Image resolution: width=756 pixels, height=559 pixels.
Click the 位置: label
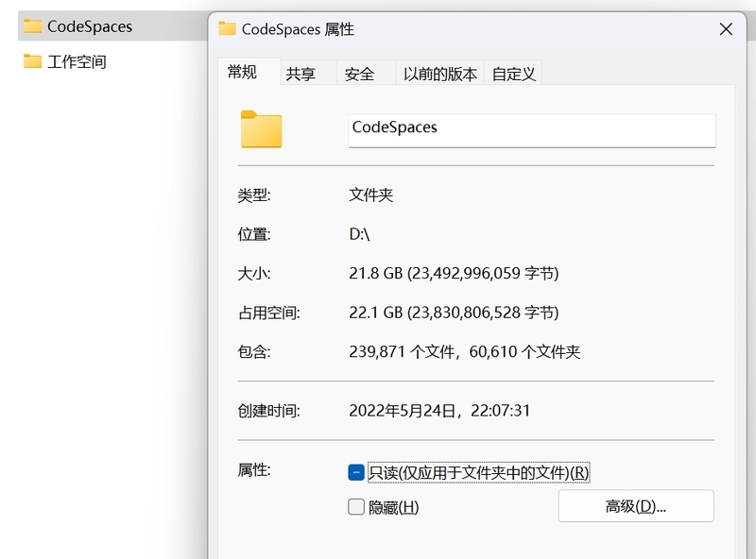point(254,234)
